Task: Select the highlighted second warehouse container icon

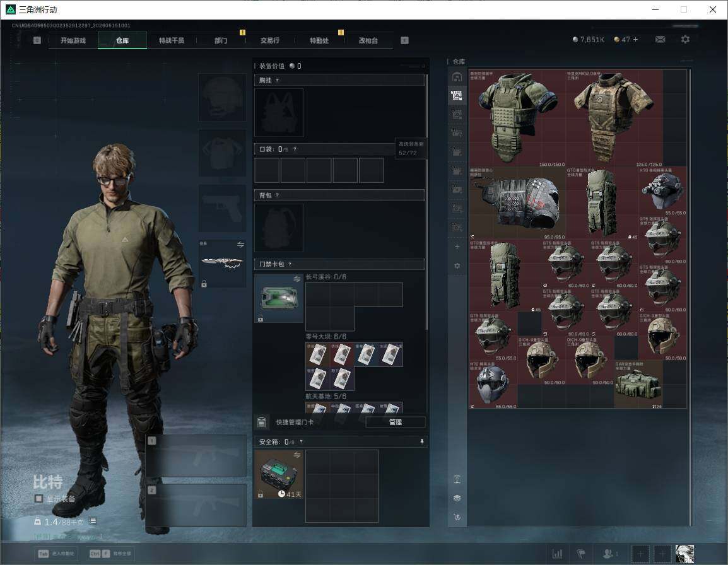Action: pyautogui.click(x=457, y=96)
